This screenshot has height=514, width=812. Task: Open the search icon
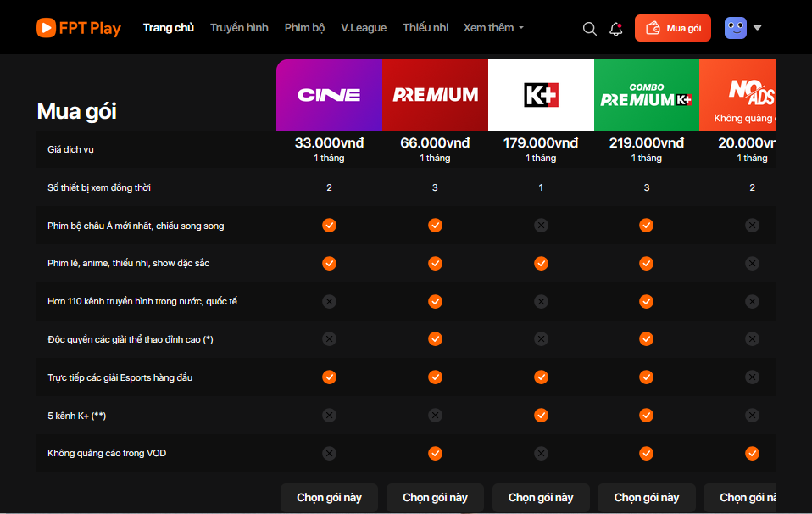[x=589, y=29]
